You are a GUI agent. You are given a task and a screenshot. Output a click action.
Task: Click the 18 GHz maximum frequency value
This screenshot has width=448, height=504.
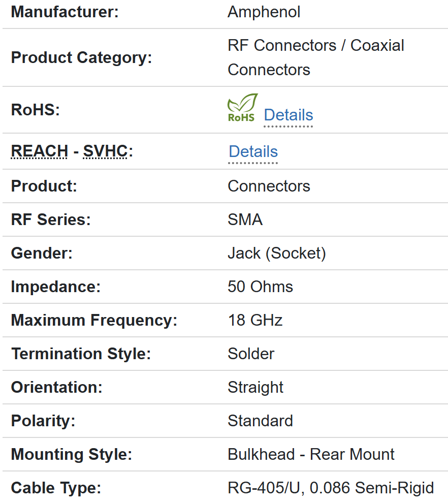pos(255,321)
